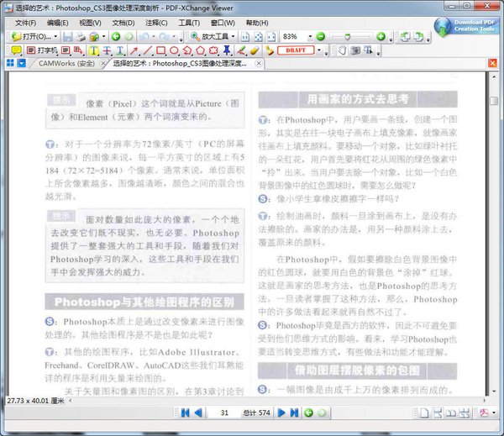This screenshot has height=436, width=504.
Task: Click the DRAFT stamp button
Action: [x=296, y=50]
